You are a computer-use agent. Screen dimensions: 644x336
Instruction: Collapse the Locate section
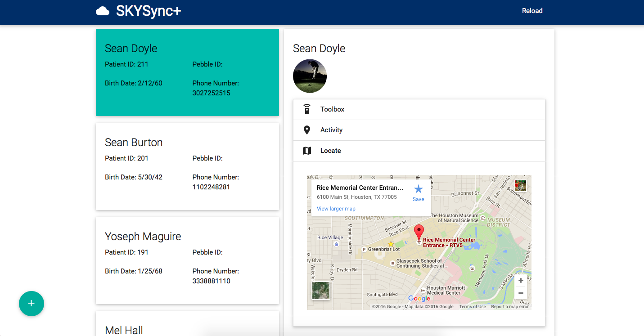pos(419,151)
